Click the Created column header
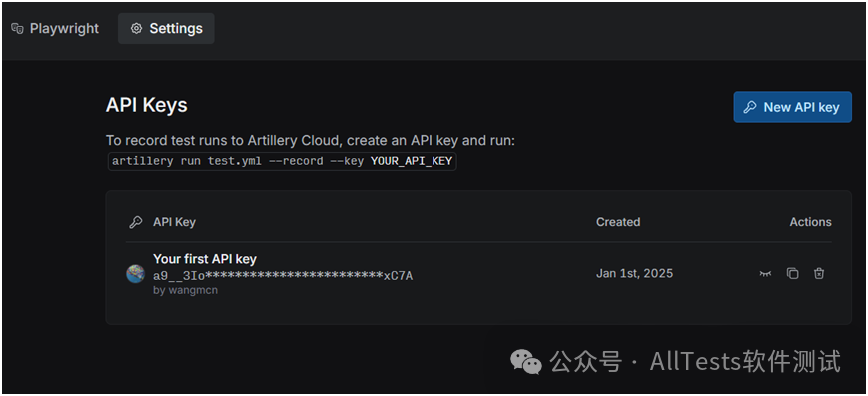The image size is (868, 396). pos(618,222)
